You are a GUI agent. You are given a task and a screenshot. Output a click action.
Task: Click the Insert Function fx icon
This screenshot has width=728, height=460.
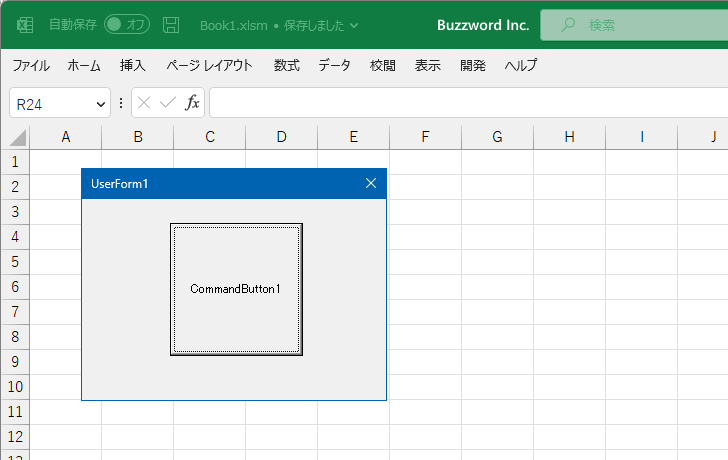click(x=192, y=103)
